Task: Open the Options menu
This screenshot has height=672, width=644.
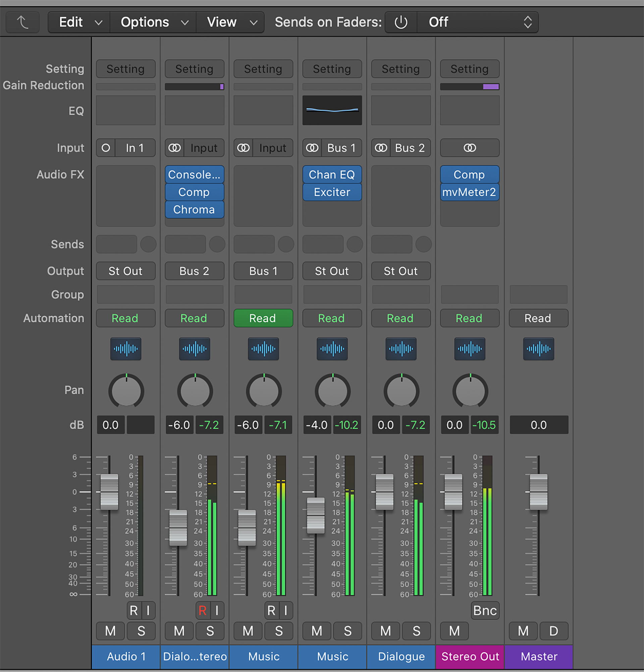Action: [153, 22]
